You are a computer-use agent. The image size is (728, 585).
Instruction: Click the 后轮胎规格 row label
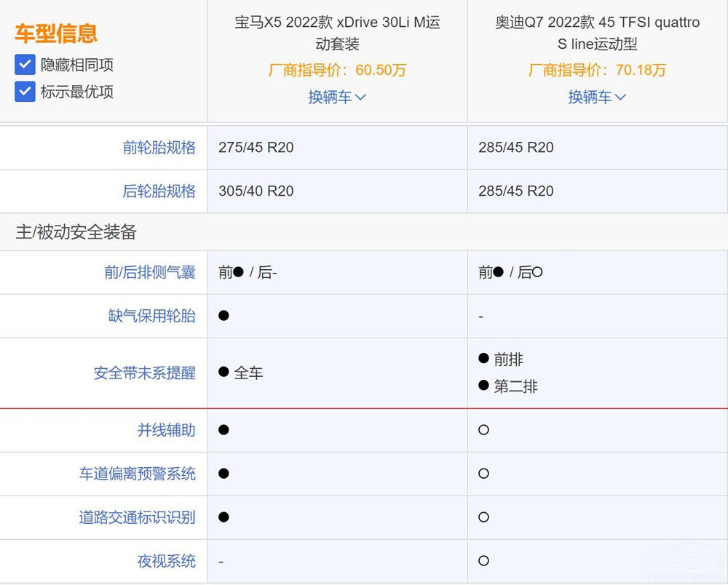[x=161, y=191]
